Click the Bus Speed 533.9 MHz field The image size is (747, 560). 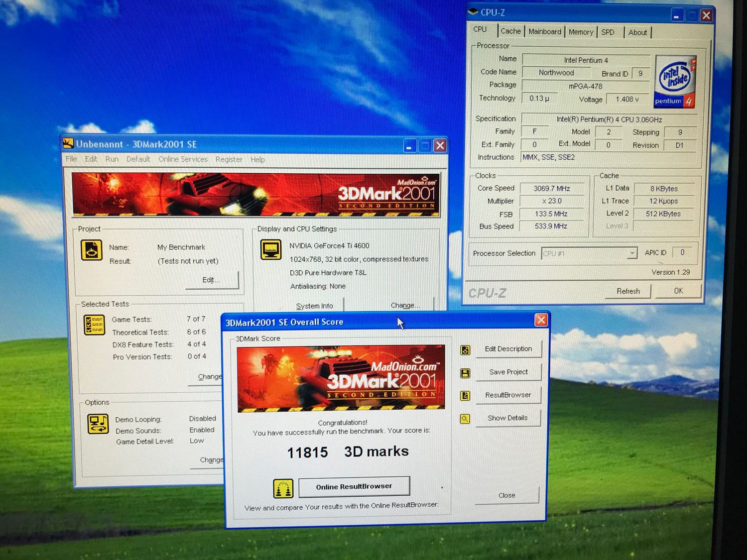pos(552,226)
